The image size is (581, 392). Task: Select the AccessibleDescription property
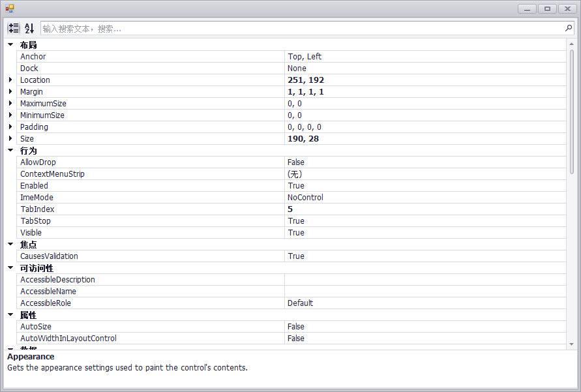151,280
